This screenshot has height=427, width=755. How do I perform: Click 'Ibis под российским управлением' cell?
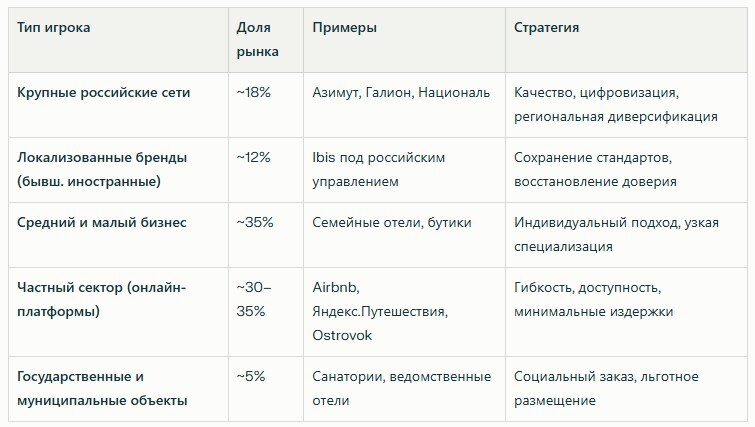[378, 169]
